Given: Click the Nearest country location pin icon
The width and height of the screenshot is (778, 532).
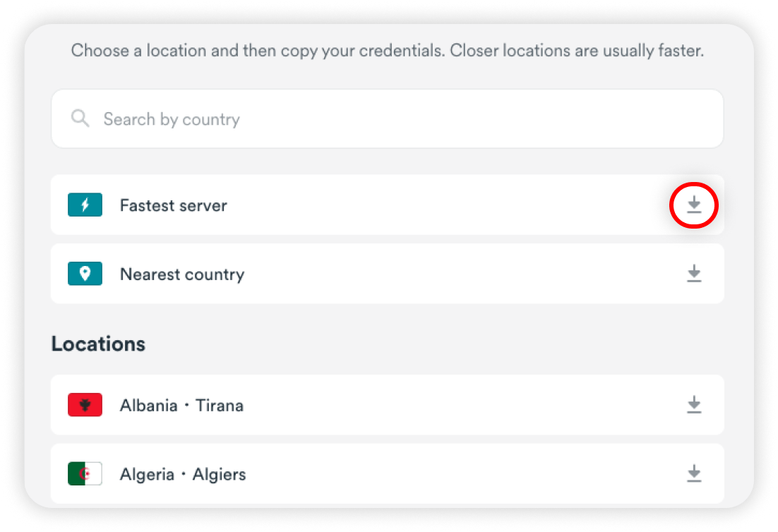Looking at the screenshot, I should pyautogui.click(x=85, y=274).
